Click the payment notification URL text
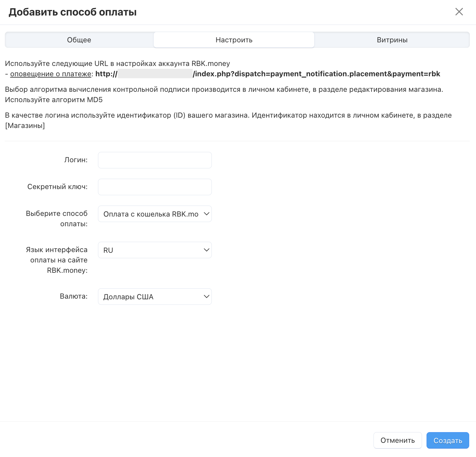 coord(316,74)
